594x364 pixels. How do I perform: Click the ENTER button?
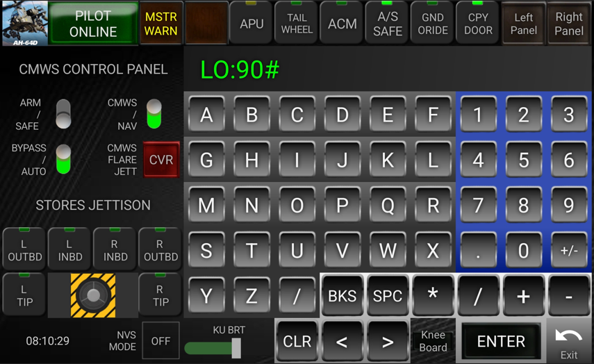pos(501,341)
